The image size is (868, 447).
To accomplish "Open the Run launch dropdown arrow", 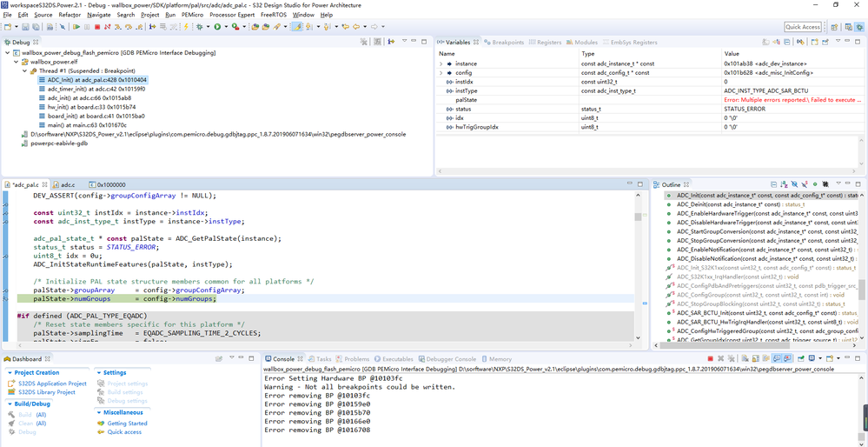I will click(226, 27).
